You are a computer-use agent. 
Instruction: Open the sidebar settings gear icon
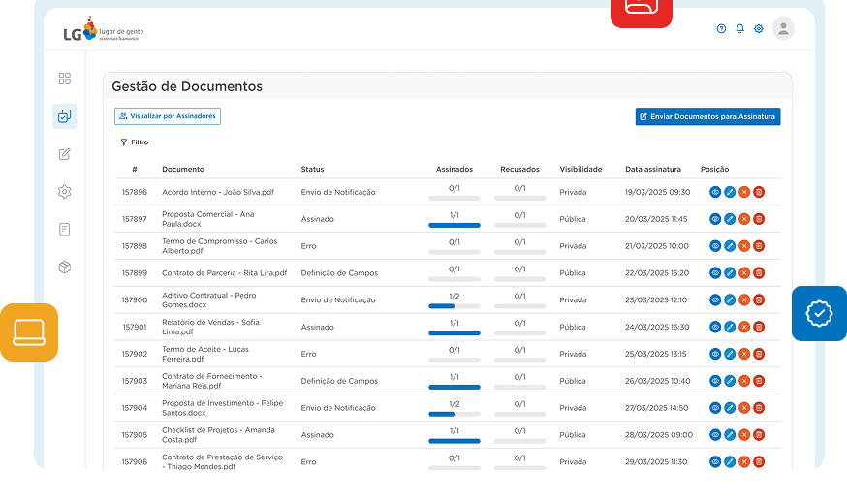(x=65, y=192)
